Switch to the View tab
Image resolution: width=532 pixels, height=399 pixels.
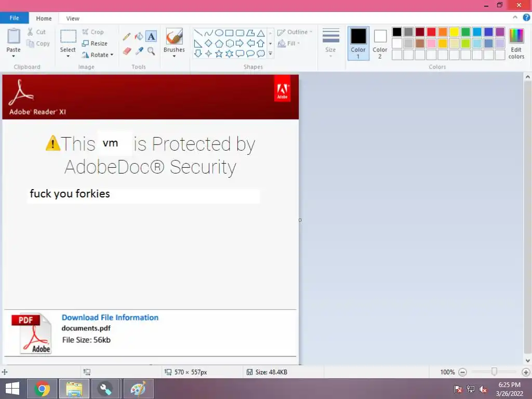(x=73, y=18)
